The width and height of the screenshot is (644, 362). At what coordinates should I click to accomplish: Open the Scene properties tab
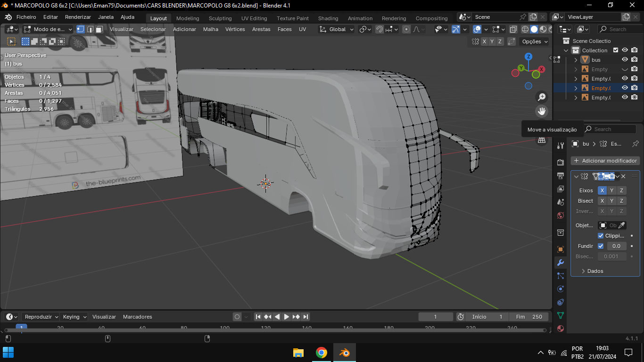(561, 202)
